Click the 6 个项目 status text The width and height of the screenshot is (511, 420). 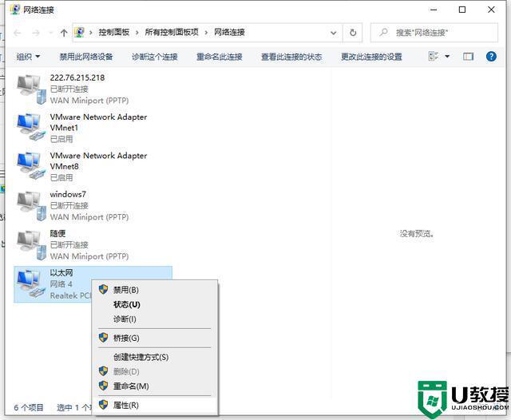point(29,407)
